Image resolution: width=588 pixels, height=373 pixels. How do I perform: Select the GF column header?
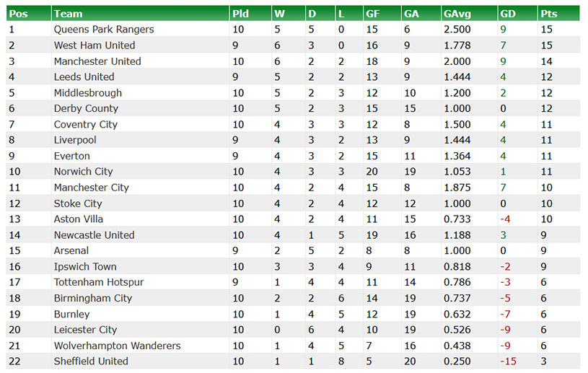(372, 14)
